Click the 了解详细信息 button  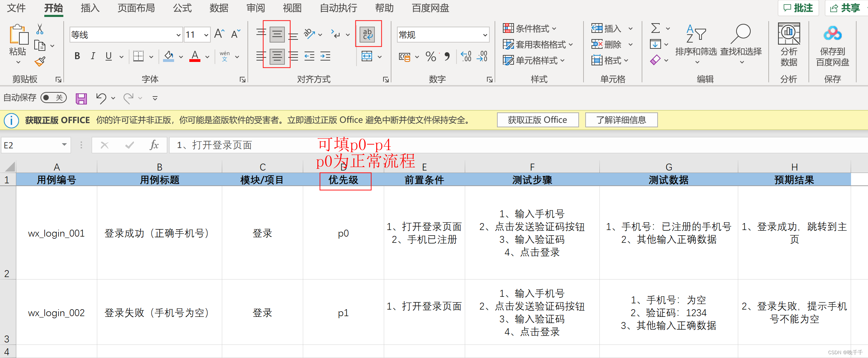click(x=621, y=120)
